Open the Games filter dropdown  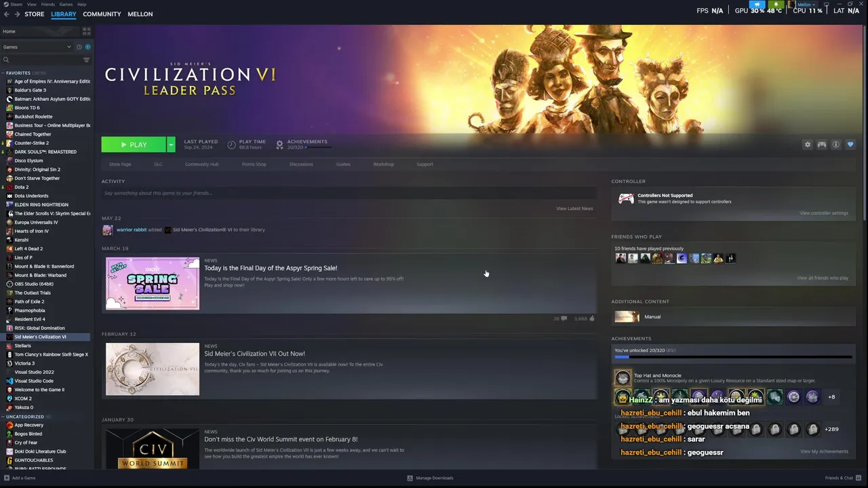[37, 47]
